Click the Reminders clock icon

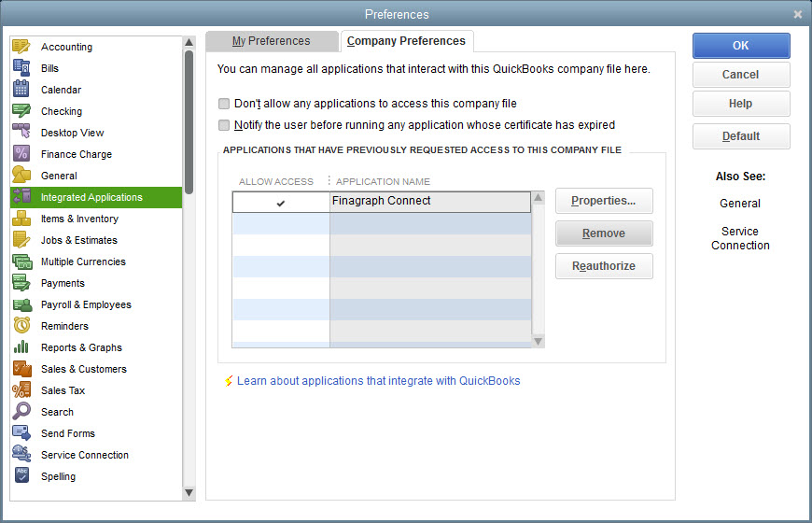[21, 326]
